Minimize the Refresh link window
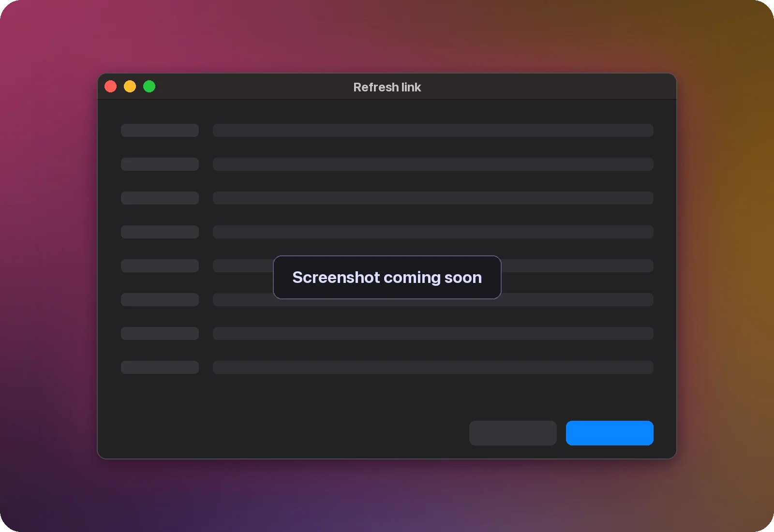The width and height of the screenshot is (774, 532). point(130,87)
